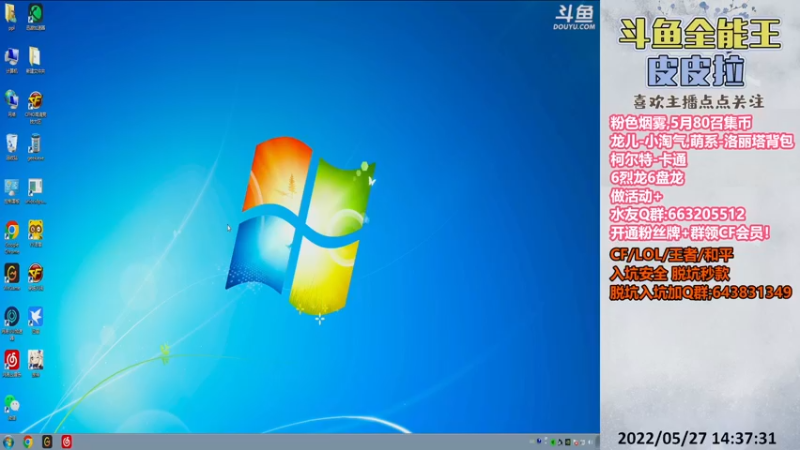Image resolution: width=800 pixels, height=450 pixels.
Task: Launch the black shortcut with green circle logo
Action: [x=35, y=17]
